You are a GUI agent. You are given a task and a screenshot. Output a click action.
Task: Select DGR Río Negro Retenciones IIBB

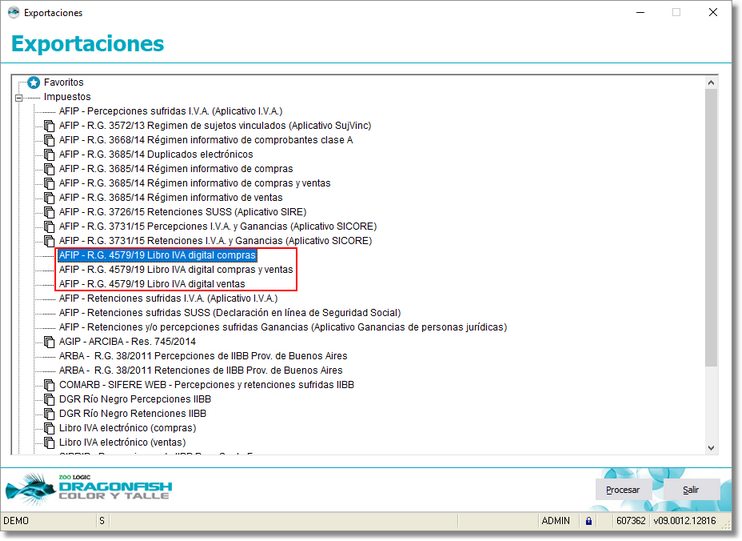(132, 414)
